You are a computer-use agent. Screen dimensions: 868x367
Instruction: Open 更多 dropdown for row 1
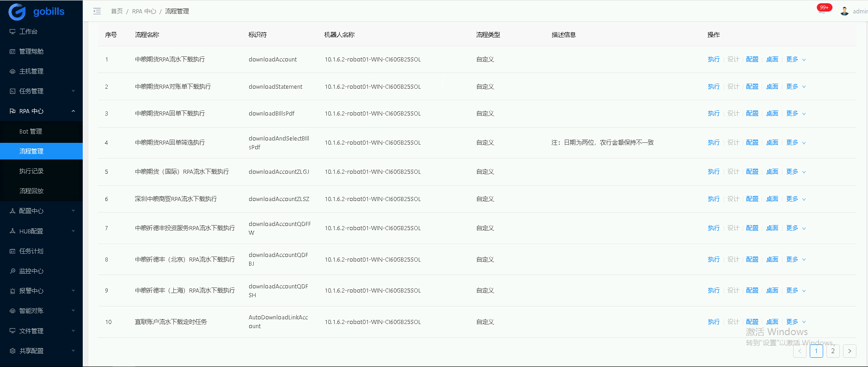(x=795, y=59)
